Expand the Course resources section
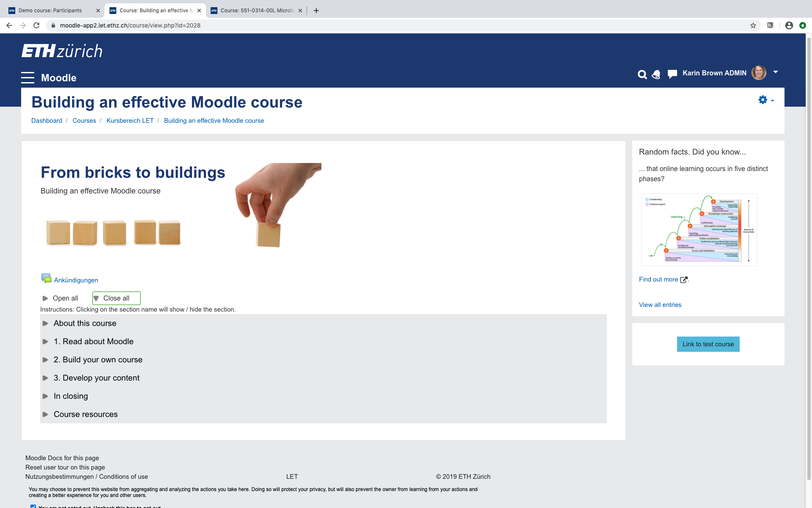This screenshot has width=812, height=508. (85, 414)
